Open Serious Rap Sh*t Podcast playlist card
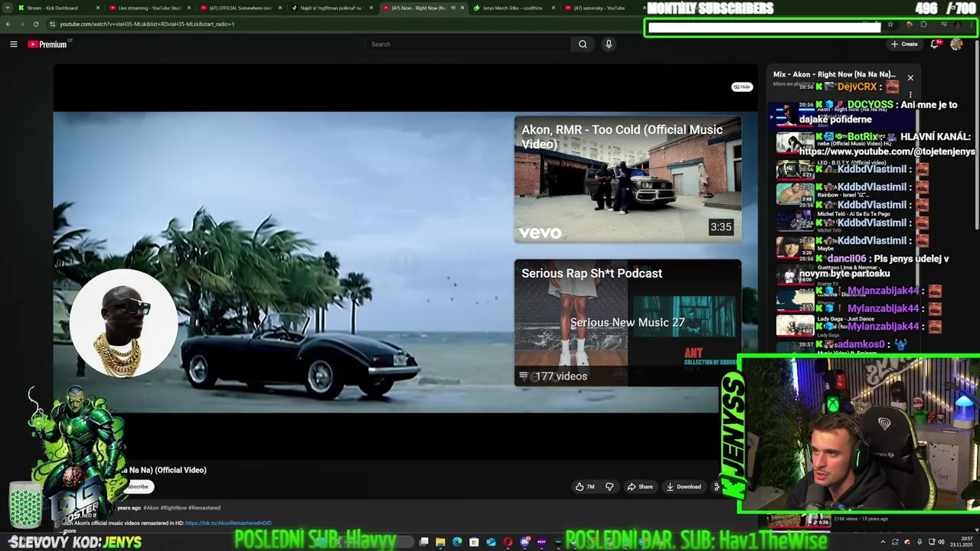The width and height of the screenshot is (980, 551). pos(628,323)
